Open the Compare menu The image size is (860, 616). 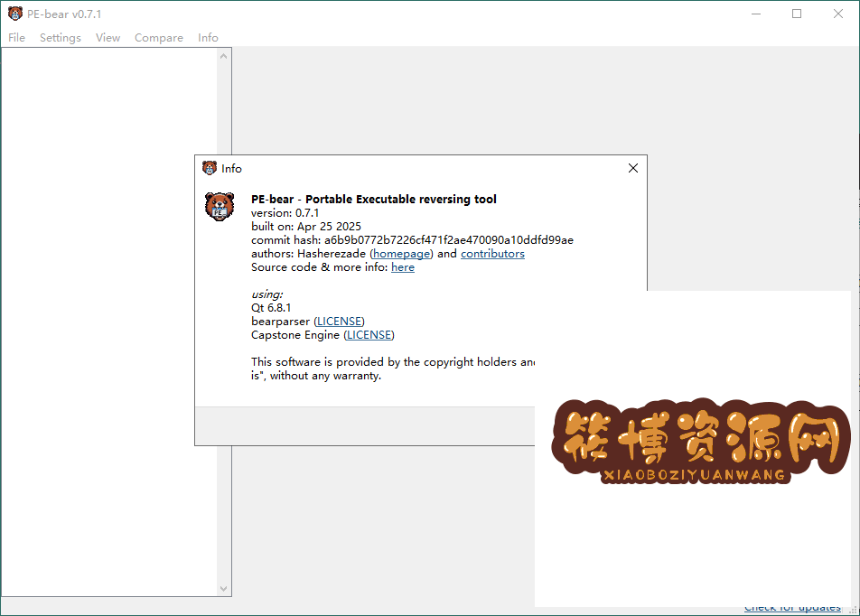[x=158, y=37]
